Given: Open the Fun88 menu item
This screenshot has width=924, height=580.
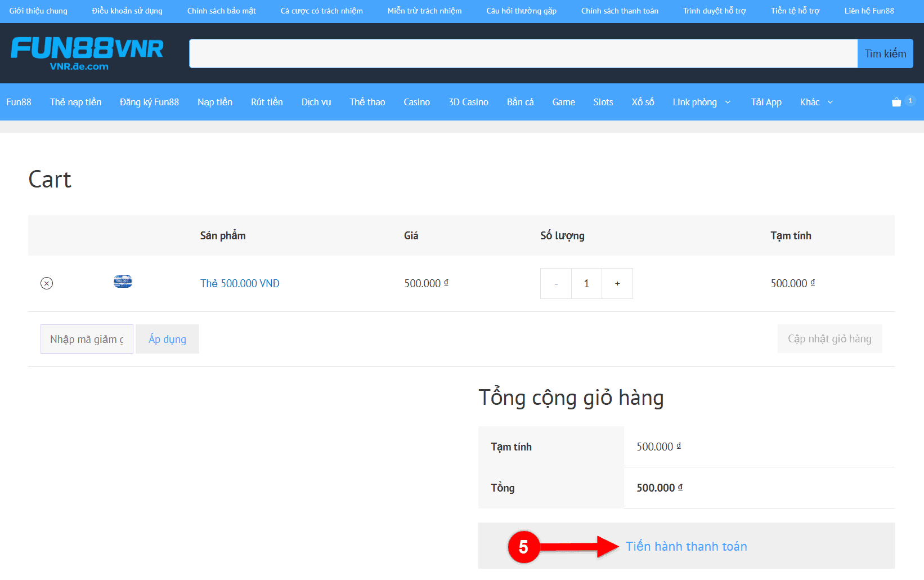Looking at the screenshot, I should (19, 102).
